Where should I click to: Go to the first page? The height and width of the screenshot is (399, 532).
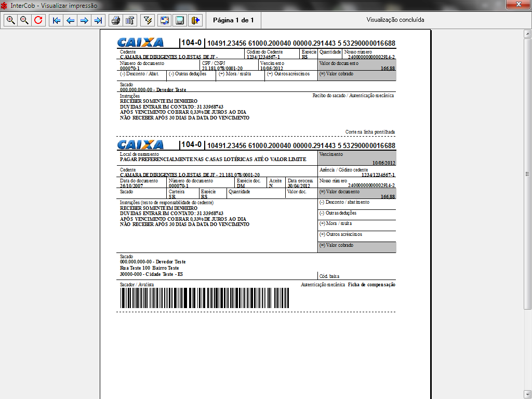tap(56, 20)
